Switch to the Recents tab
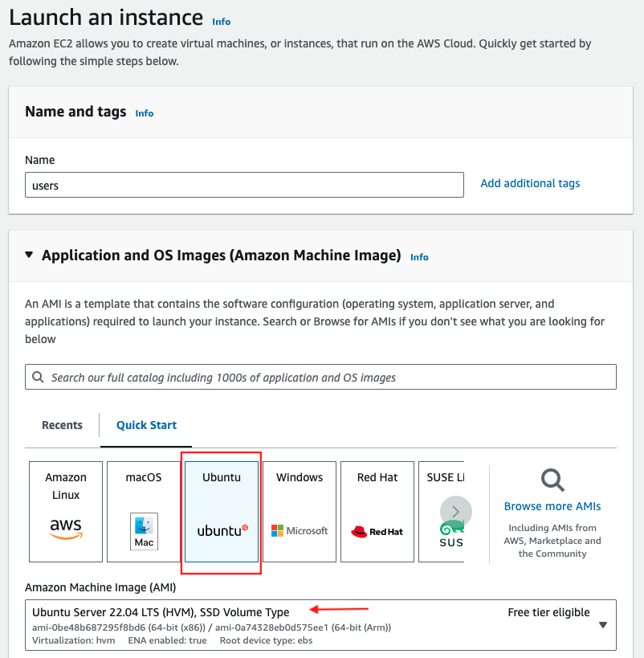644x658 pixels. point(62,425)
